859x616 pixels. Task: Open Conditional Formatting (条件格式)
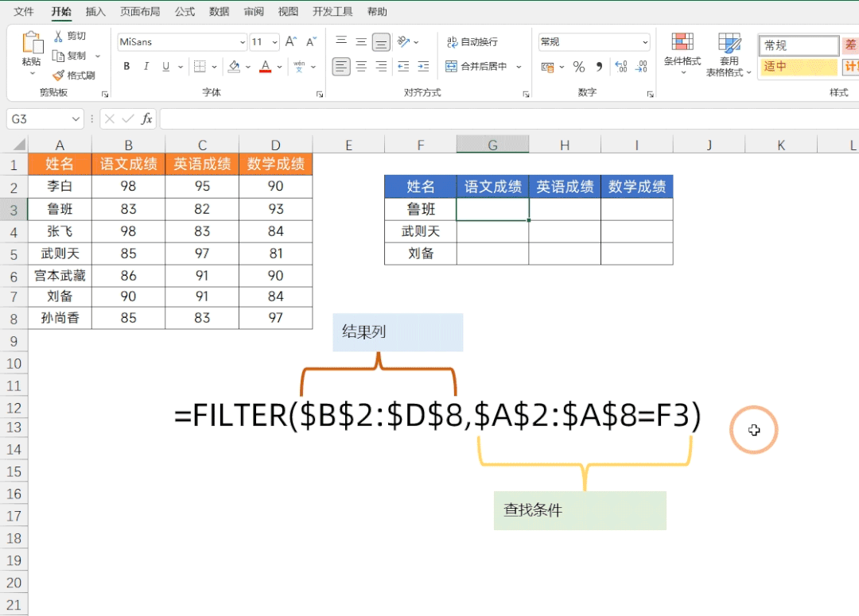(x=682, y=54)
